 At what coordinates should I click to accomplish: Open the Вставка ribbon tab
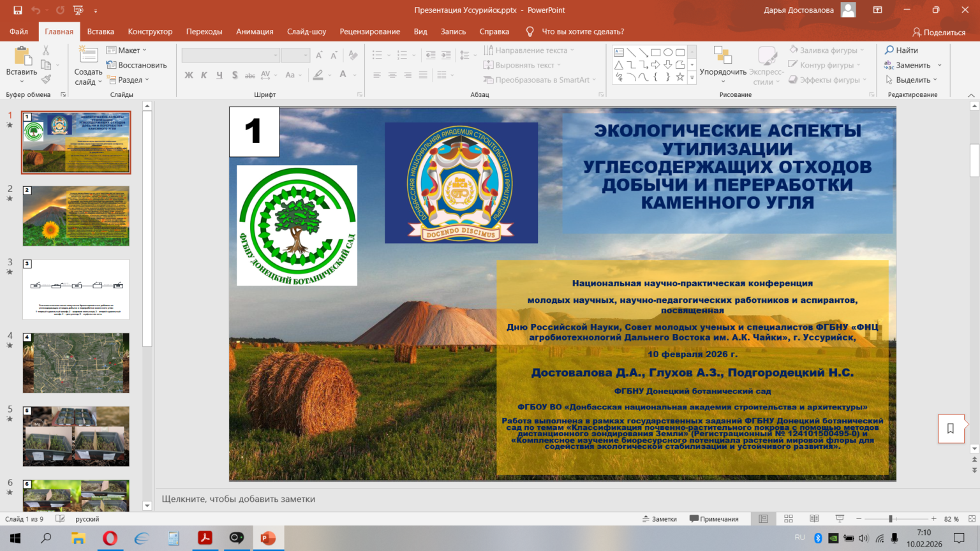(x=100, y=31)
